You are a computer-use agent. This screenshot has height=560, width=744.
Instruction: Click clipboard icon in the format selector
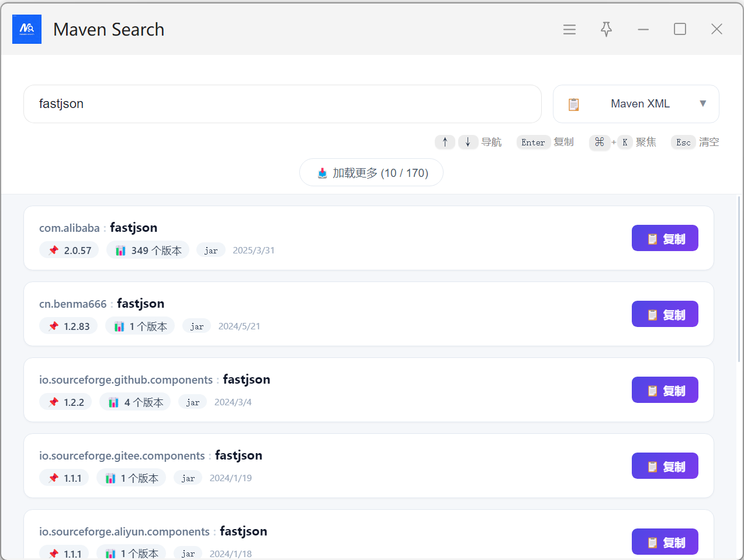tap(574, 104)
